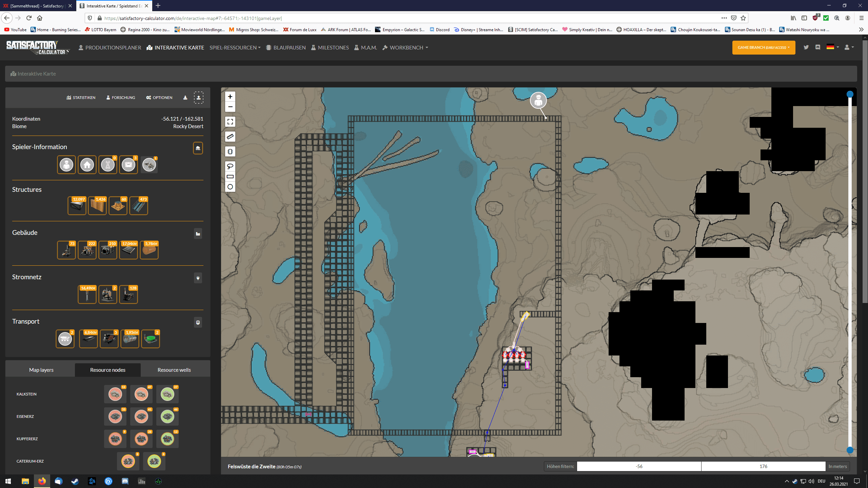Toggle foundations layer with 12.097 count
Screen dimensions: 868x488
(x=77, y=206)
